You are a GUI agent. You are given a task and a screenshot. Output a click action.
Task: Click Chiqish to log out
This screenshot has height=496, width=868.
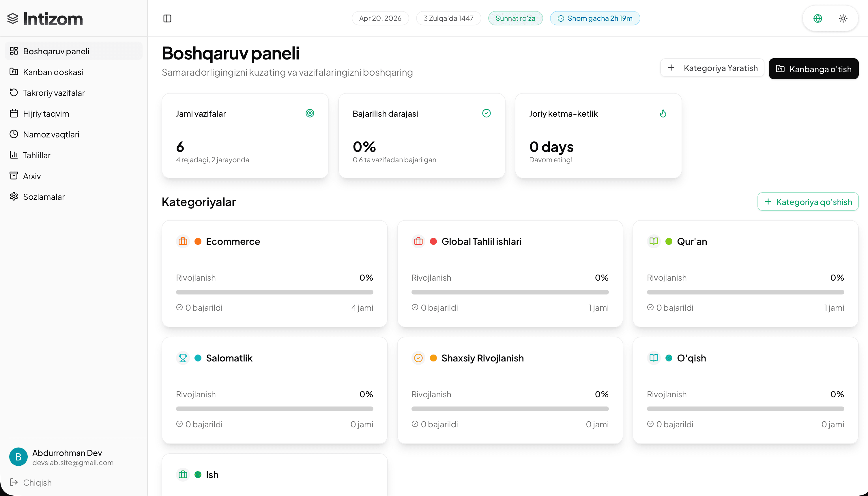pos(38,482)
